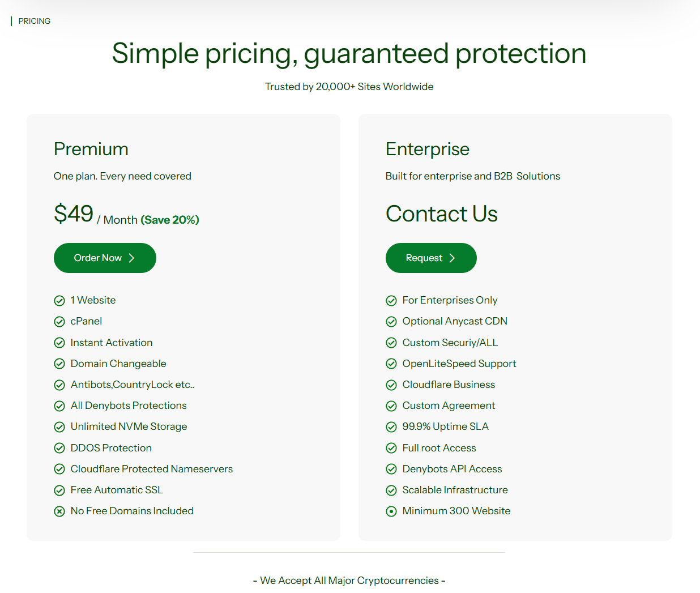Click the chevron arrow inside Request button
The width and height of the screenshot is (700, 593).
tap(452, 258)
